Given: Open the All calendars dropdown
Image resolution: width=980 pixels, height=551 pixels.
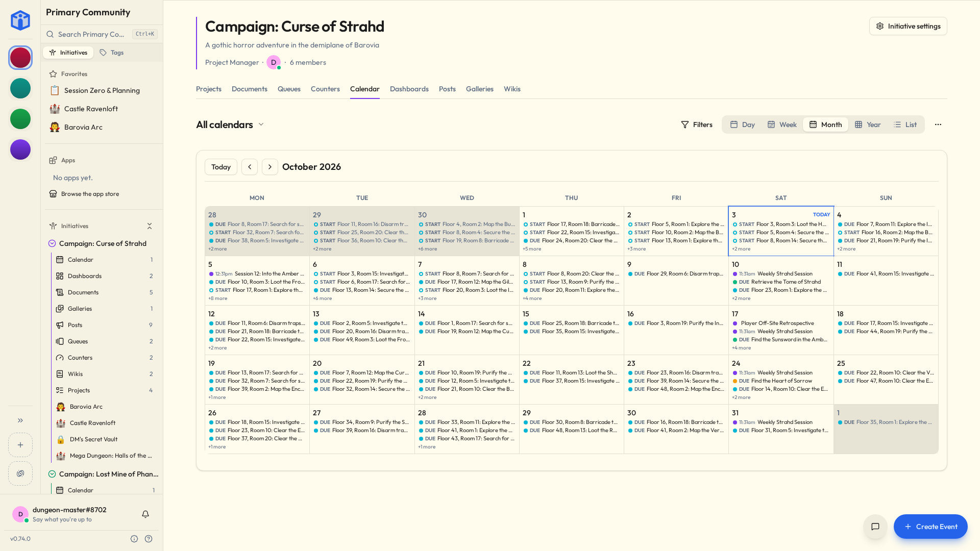Looking at the screenshot, I should pos(230,124).
